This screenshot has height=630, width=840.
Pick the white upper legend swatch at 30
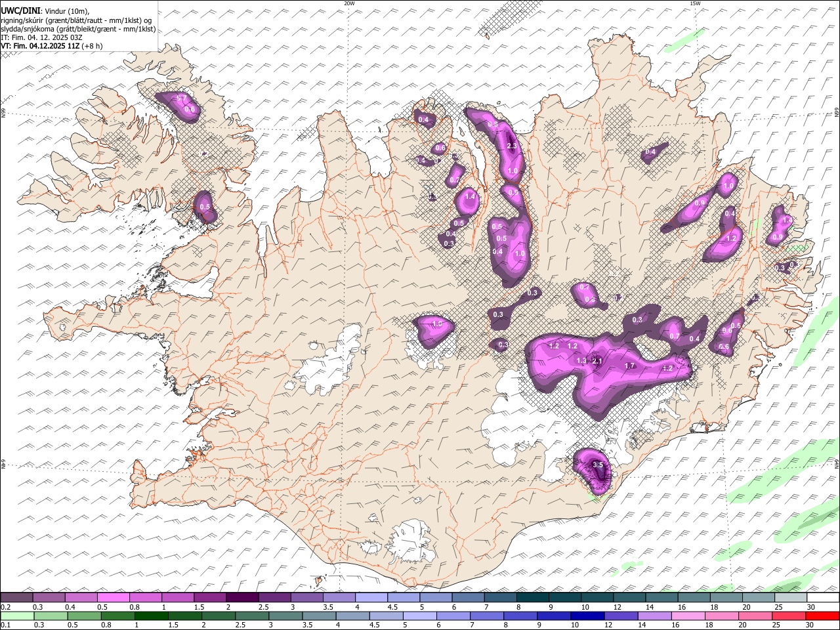[x=822, y=598]
